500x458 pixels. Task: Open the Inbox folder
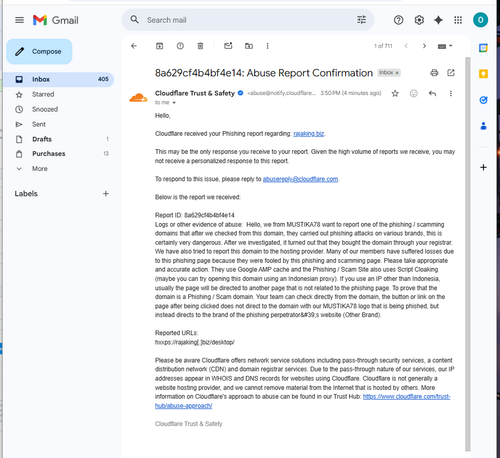click(59, 79)
